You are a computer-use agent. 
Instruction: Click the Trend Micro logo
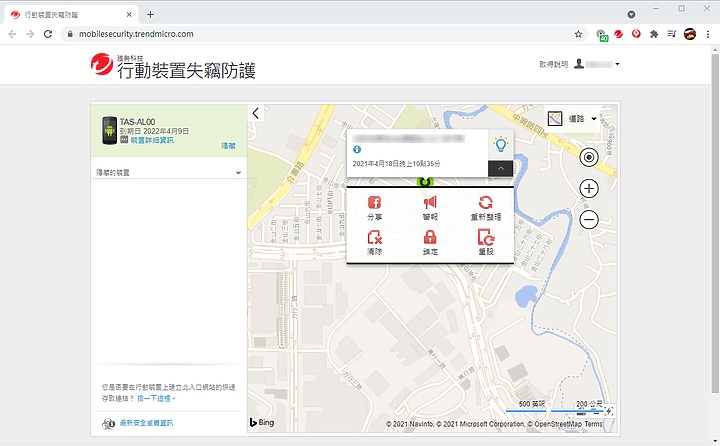[101, 64]
